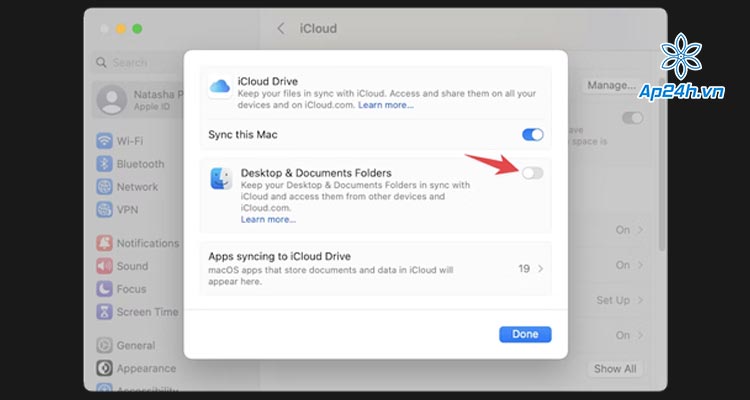Open Learn more link under Desktop & Documents

click(x=268, y=220)
